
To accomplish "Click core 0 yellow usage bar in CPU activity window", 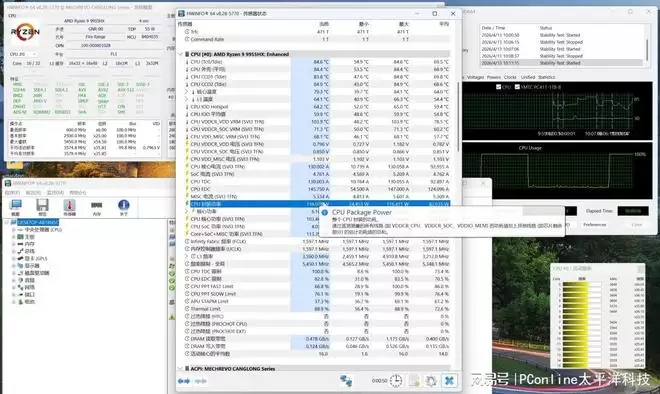I will point(576,284).
